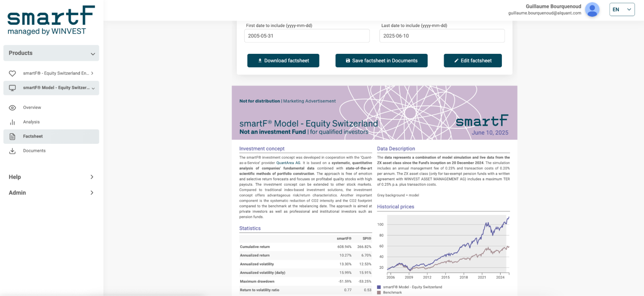The height and width of the screenshot is (296, 644).
Task: Expand the Admin section chevron
Action: (x=92, y=193)
